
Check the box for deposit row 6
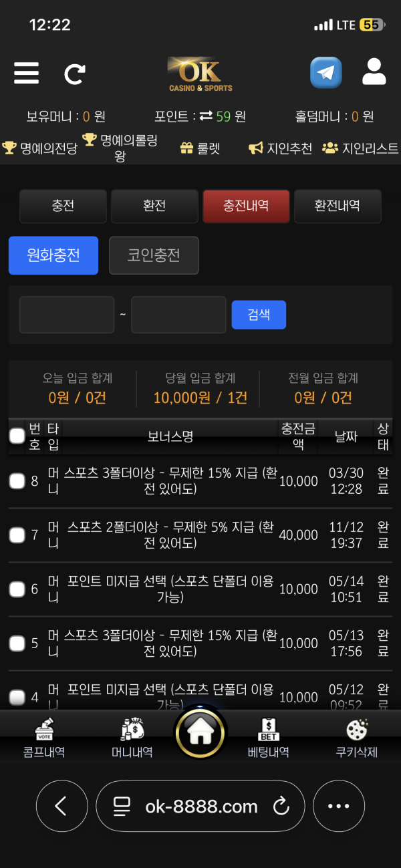tap(17, 589)
